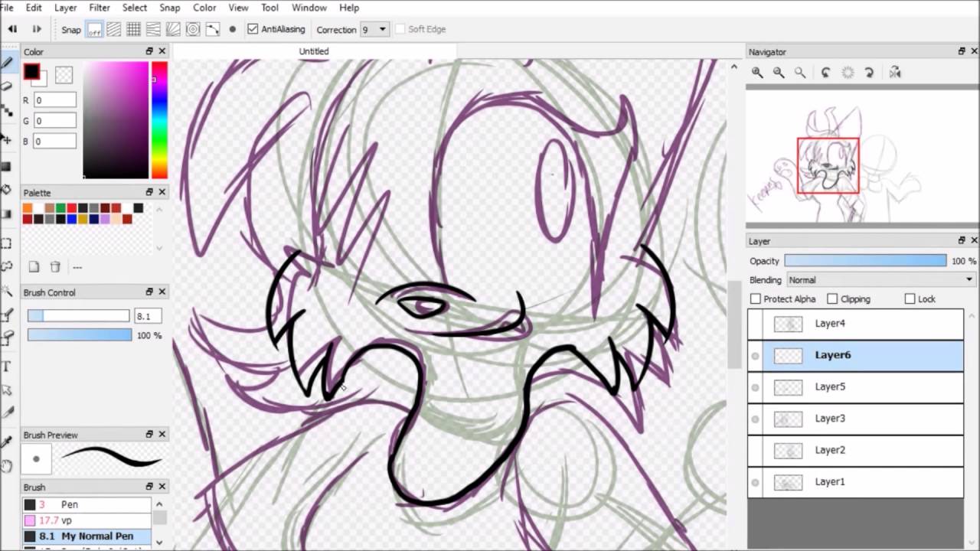Open the Filter menu

coord(100,8)
